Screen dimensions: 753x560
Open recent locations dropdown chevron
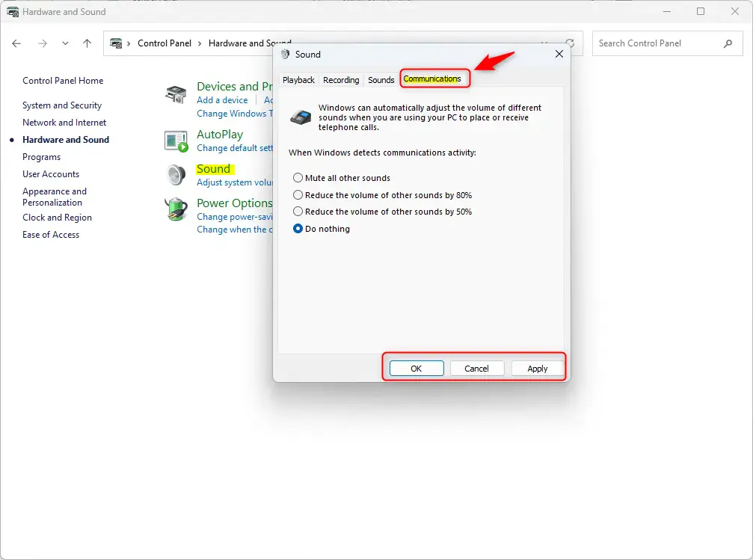pyautogui.click(x=65, y=43)
